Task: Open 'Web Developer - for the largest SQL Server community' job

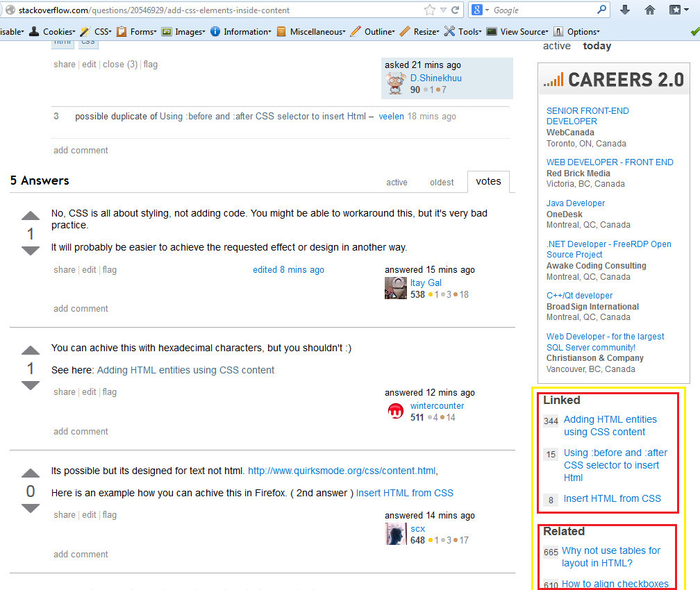Action: pyautogui.click(x=605, y=342)
